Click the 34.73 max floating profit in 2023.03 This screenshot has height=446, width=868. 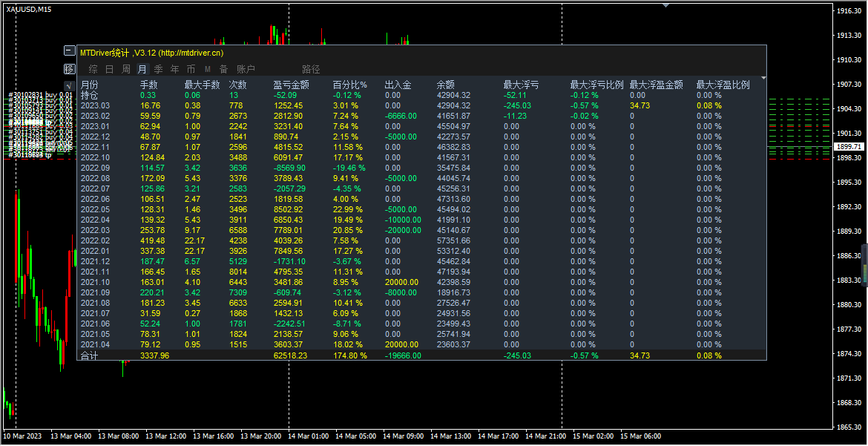point(640,105)
